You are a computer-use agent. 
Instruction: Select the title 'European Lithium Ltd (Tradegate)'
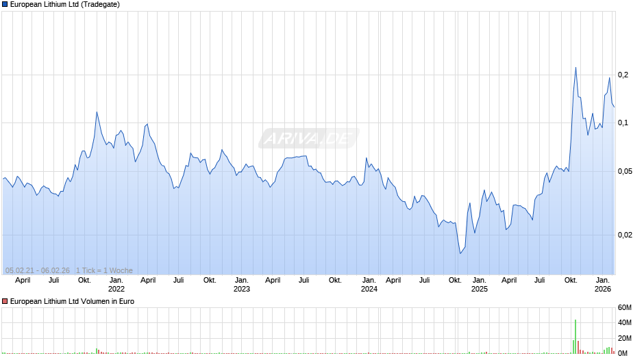[65, 5]
